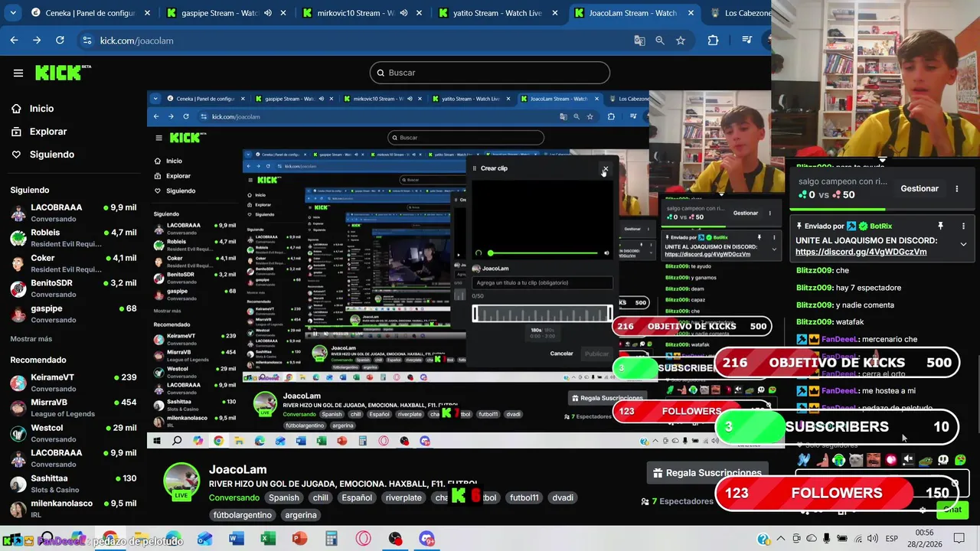Open site information icon beside the URL
980x551 pixels.
tap(87, 41)
